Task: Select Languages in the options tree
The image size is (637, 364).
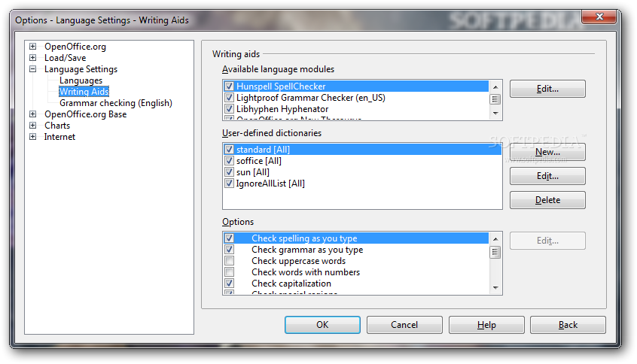Action: (81, 80)
